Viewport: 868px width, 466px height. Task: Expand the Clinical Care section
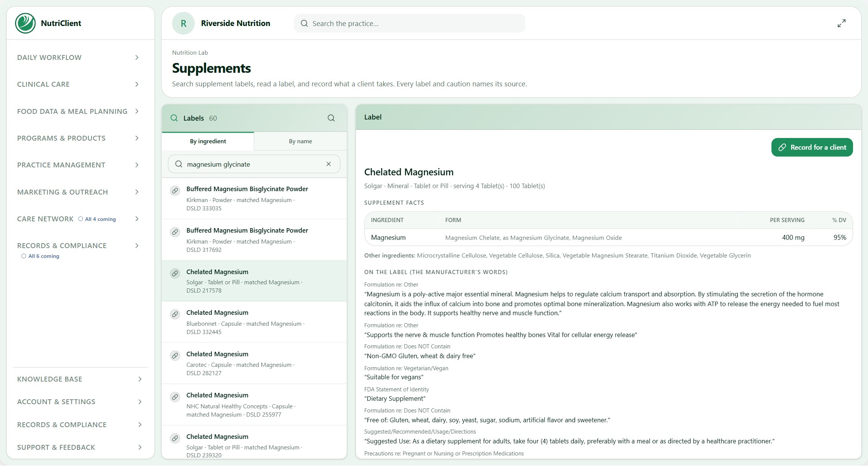coord(78,84)
